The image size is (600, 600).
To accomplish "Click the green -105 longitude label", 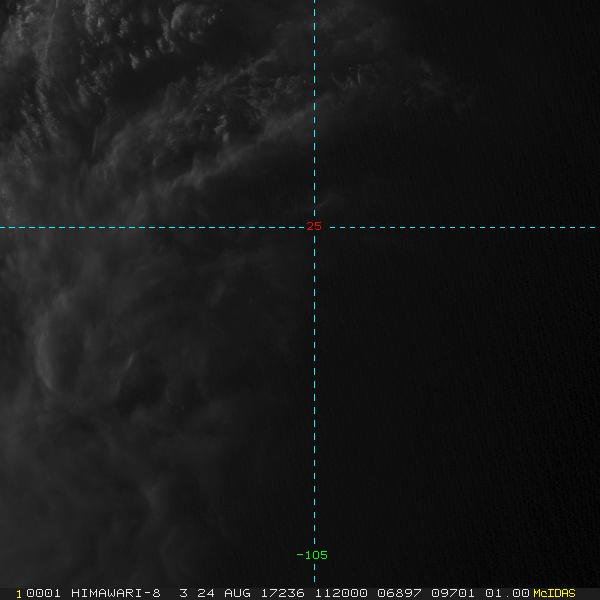I will pyautogui.click(x=312, y=555).
